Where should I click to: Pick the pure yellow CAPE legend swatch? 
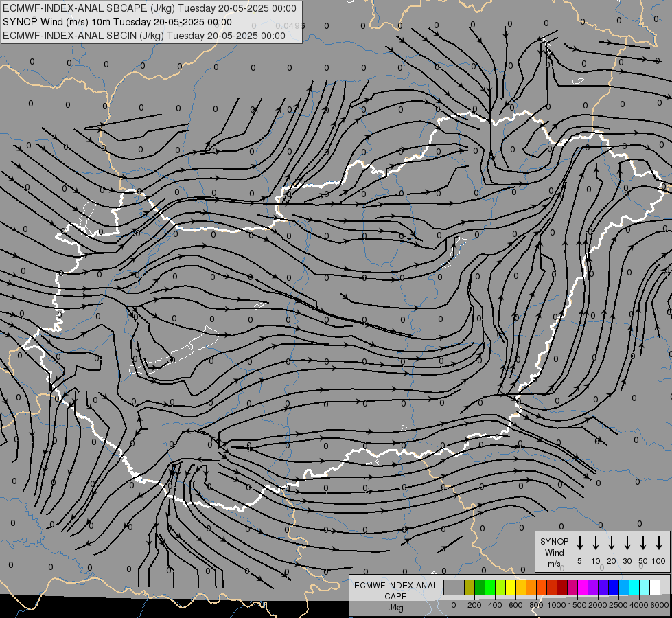[x=511, y=587]
